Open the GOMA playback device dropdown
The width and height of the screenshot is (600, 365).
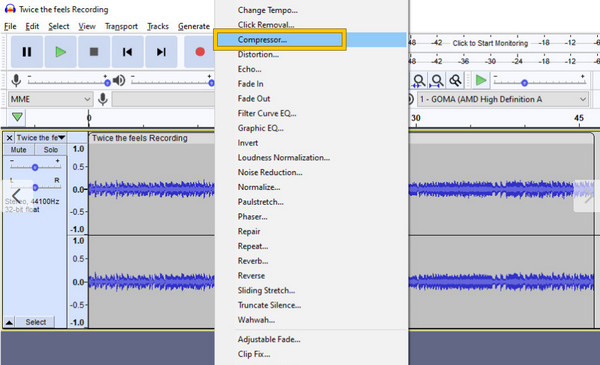click(x=502, y=99)
